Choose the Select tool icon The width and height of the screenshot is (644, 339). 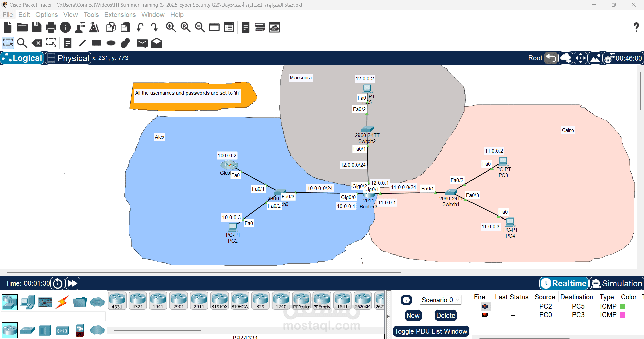point(8,43)
